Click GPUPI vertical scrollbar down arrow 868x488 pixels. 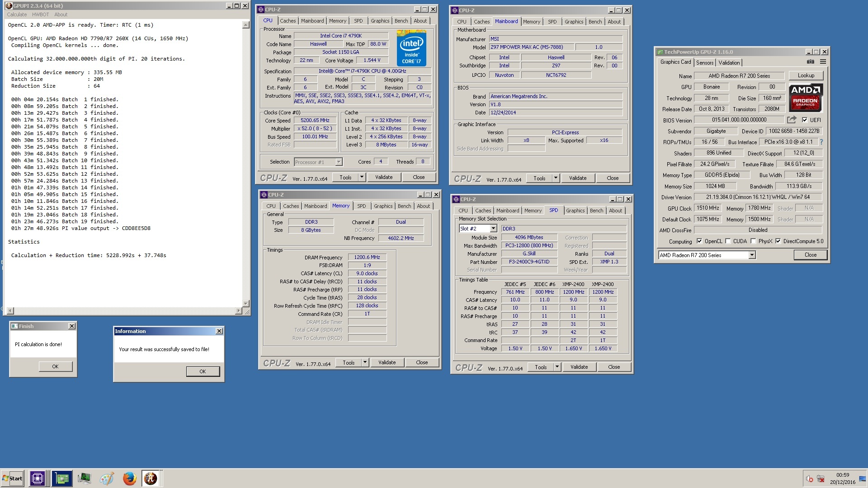tap(246, 304)
